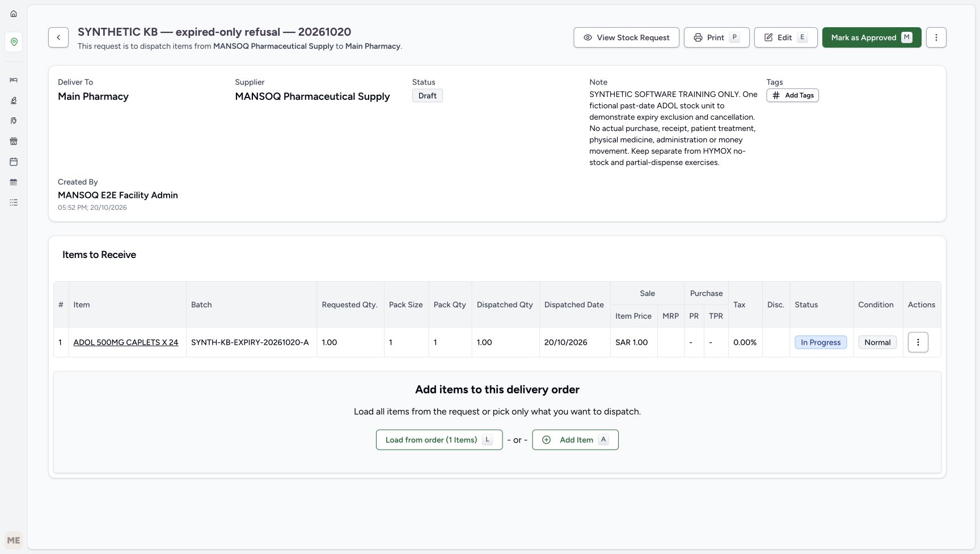Viewport: 980px width, 554px height.
Task: Add Tags to this order
Action: pyautogui.click(x=792, y=95)
